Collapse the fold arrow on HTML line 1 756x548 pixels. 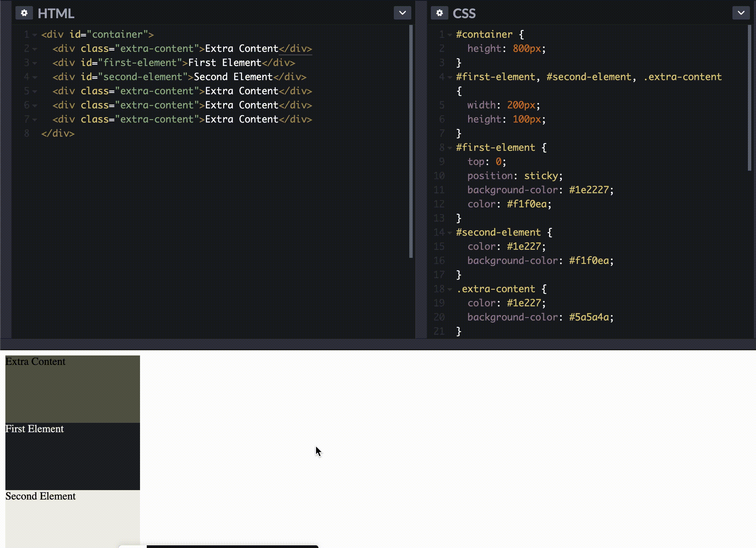coord(34,35)
